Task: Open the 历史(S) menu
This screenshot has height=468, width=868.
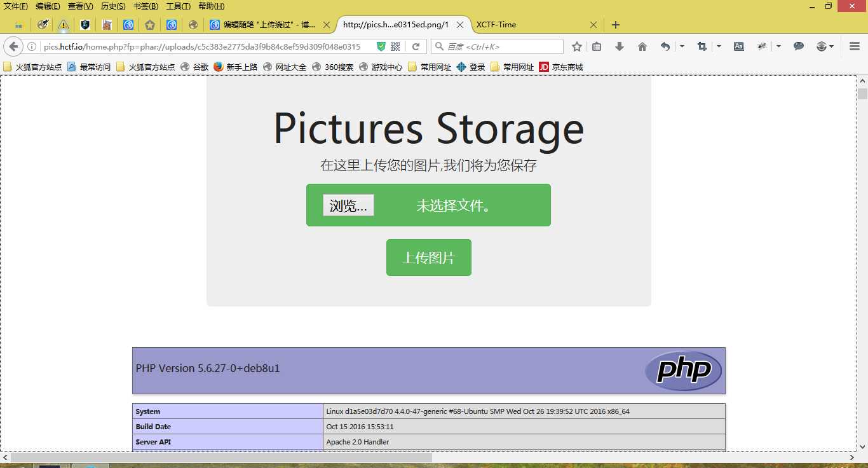Action: pos(113,6)
